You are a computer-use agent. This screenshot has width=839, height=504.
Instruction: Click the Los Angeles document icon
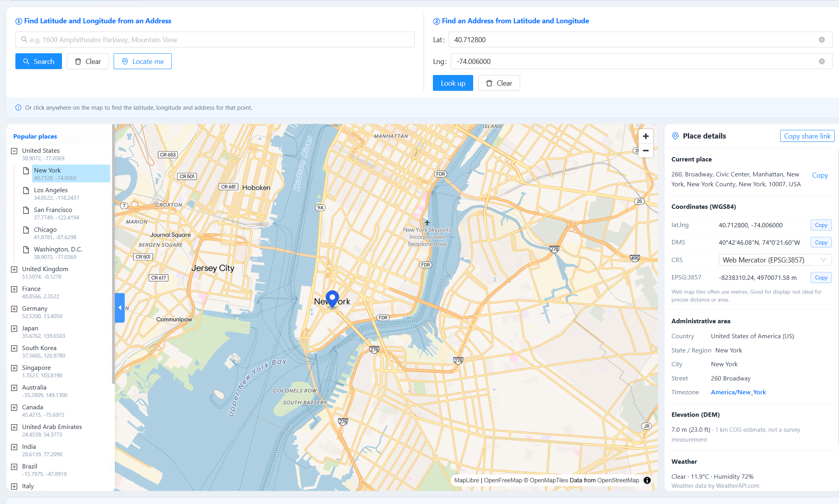[26, 190]
